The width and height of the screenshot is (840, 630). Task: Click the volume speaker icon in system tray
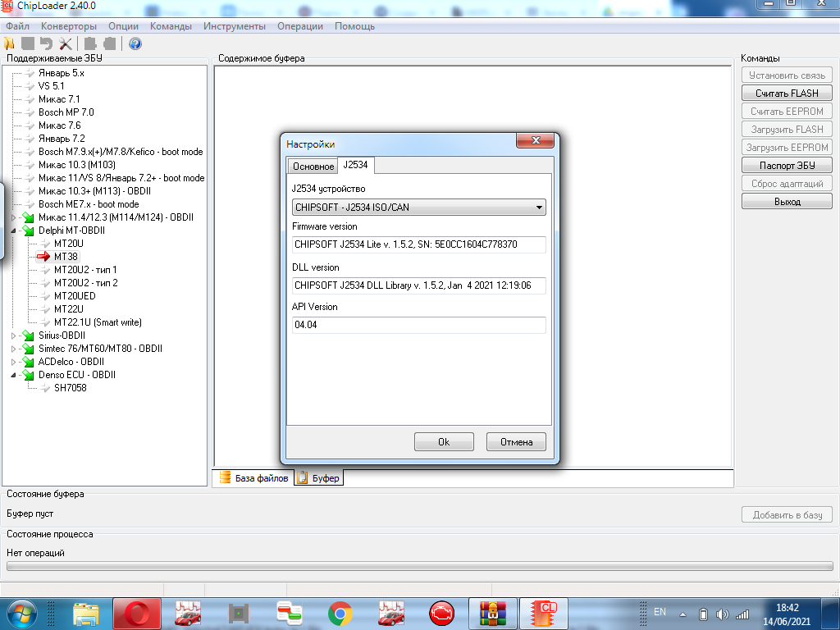pos(722,614)
